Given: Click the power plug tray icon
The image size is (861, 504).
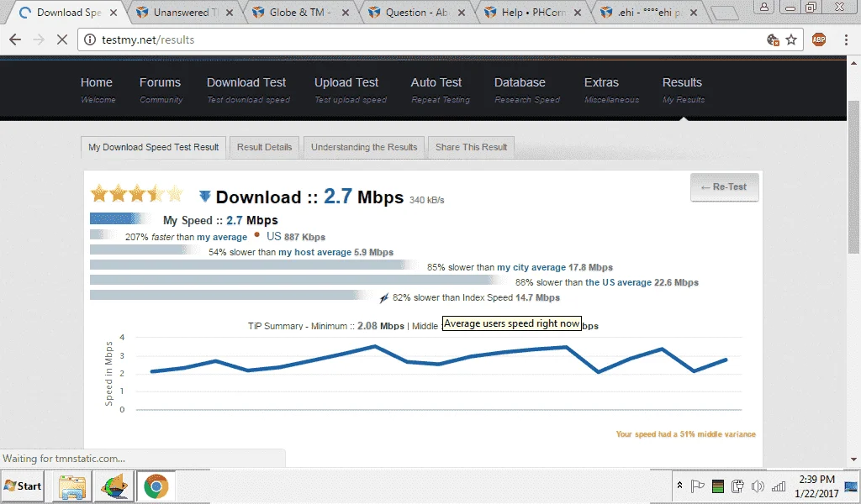Looking at the screenshot, I should click(x=737, y=486).
